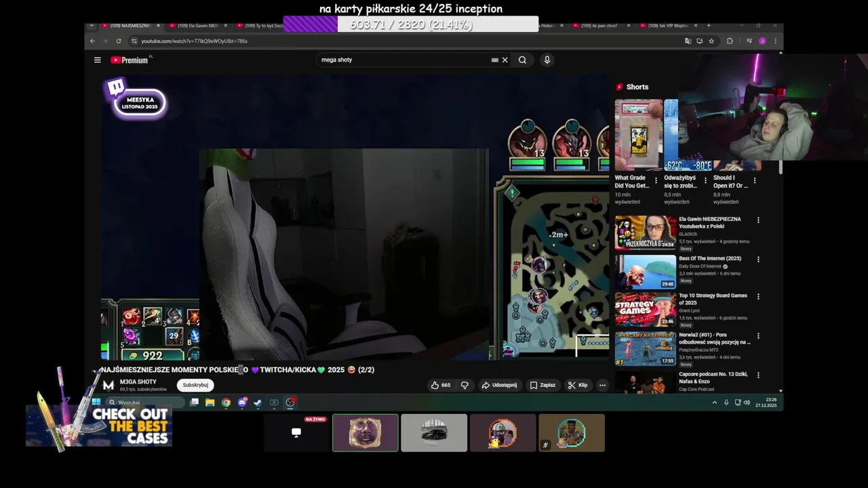Click the Windows Start button

[96, 402]
